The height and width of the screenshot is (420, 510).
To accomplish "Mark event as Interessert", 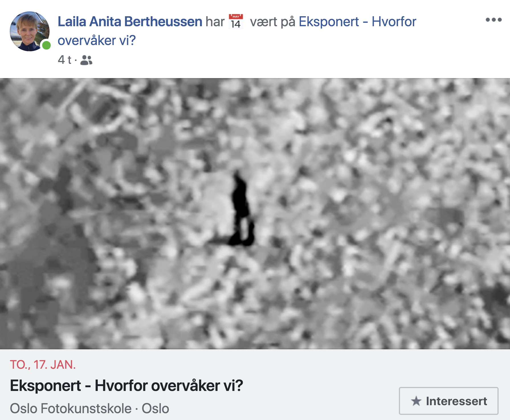I will tap(449, 401).
